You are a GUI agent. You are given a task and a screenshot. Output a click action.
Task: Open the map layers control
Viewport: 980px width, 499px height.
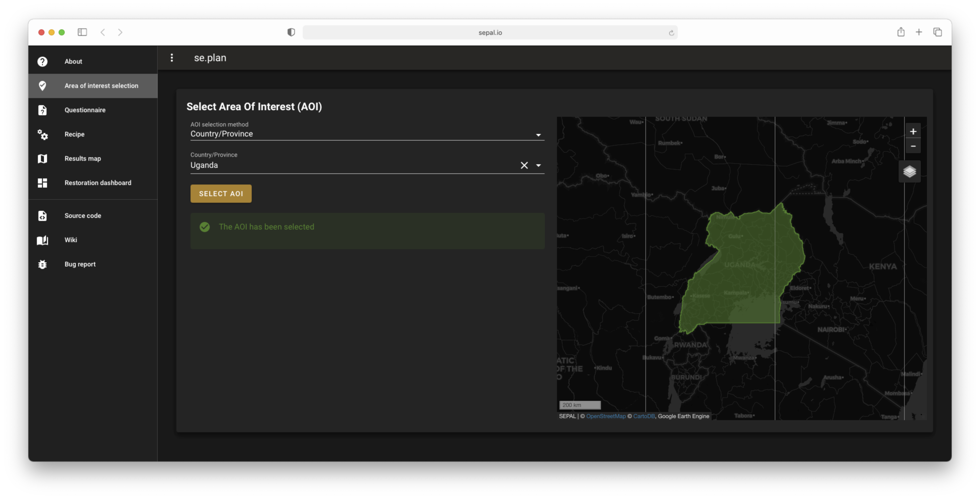coord(909,172)
